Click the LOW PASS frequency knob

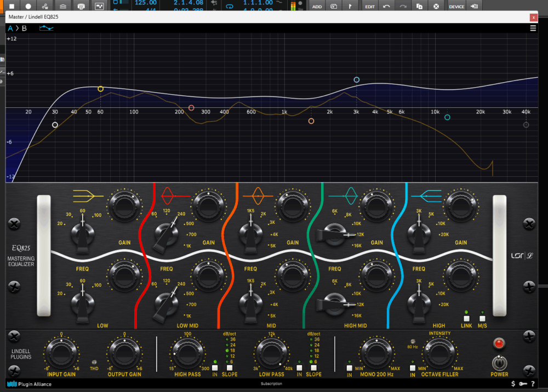272,353
